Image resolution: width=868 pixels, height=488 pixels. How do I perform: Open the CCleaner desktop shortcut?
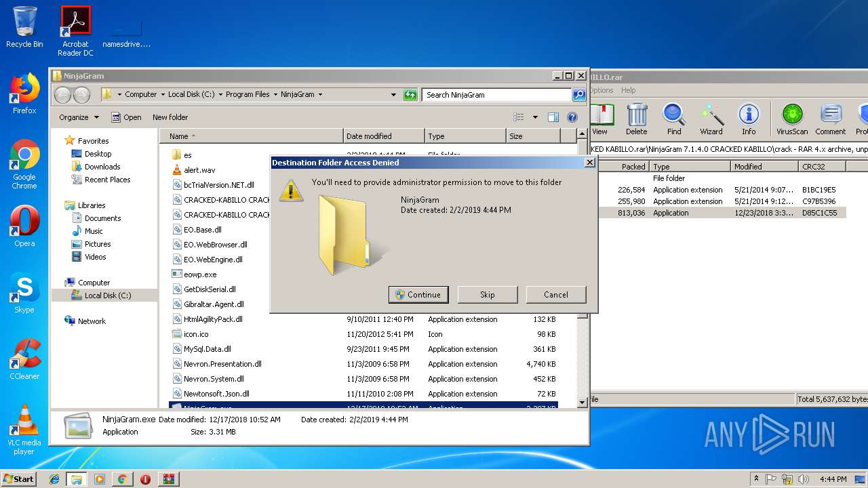point(24,359)
